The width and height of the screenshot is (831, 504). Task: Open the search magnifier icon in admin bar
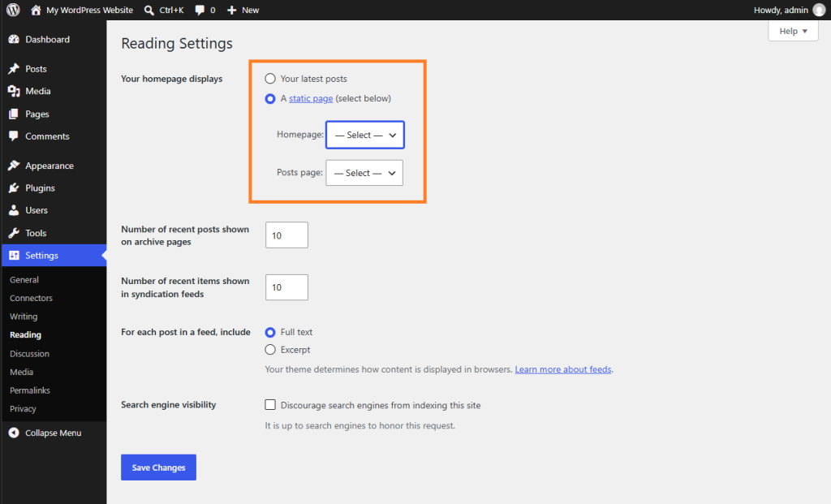pos(149,10)
